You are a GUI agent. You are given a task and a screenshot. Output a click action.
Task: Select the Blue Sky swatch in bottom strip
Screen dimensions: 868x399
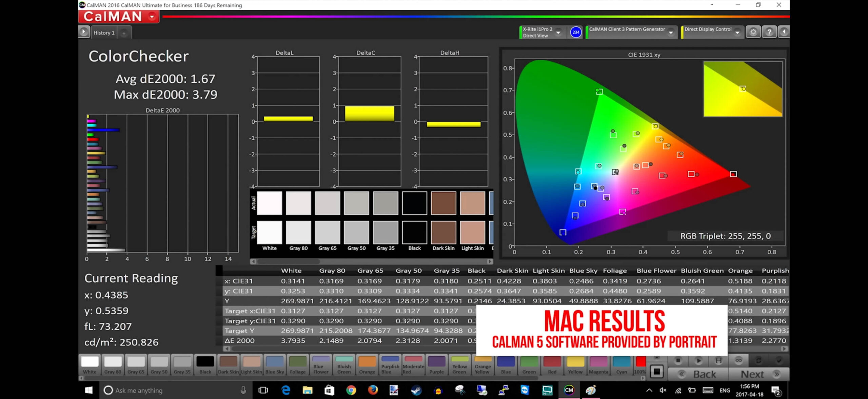click(x=275, y=365)
